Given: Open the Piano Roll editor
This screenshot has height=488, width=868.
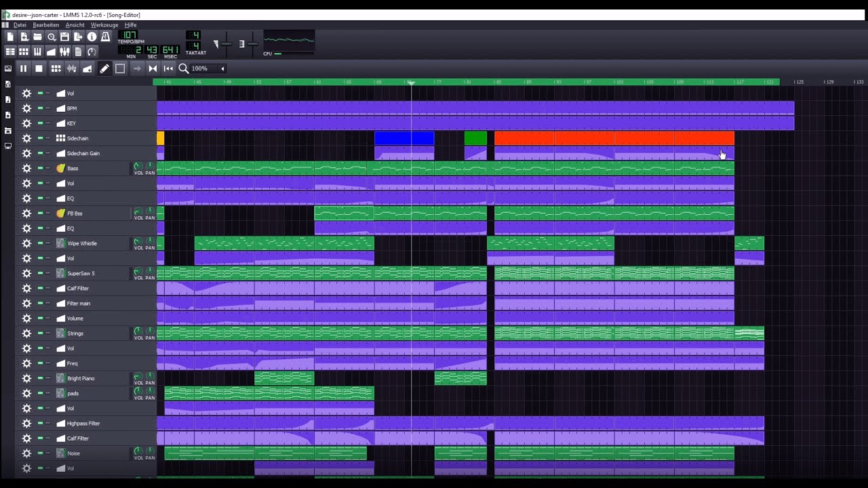Looking at the screenshot, I should point(37,52).
